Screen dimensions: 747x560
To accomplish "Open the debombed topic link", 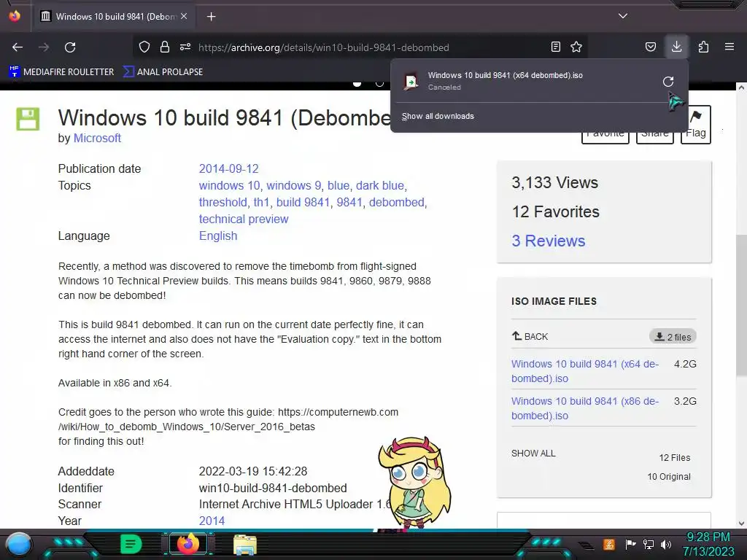I will click(x=396, y=203).
